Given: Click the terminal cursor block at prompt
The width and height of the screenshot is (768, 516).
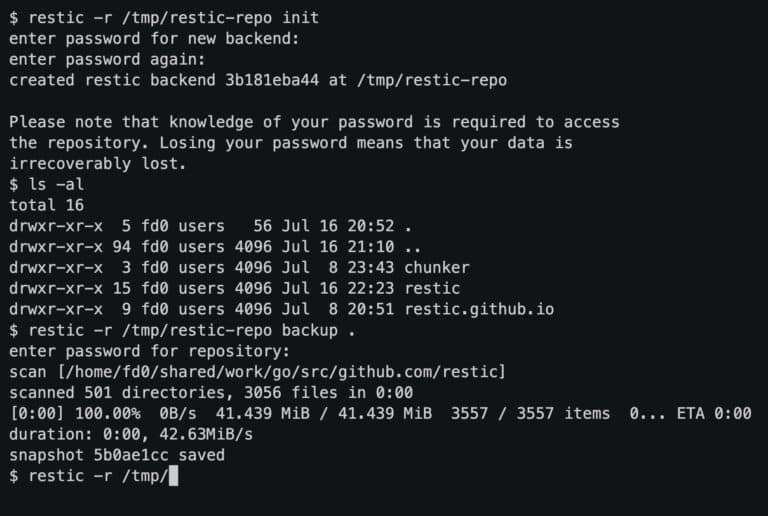Looking at the screenshot, I should (x=173, y=476).
